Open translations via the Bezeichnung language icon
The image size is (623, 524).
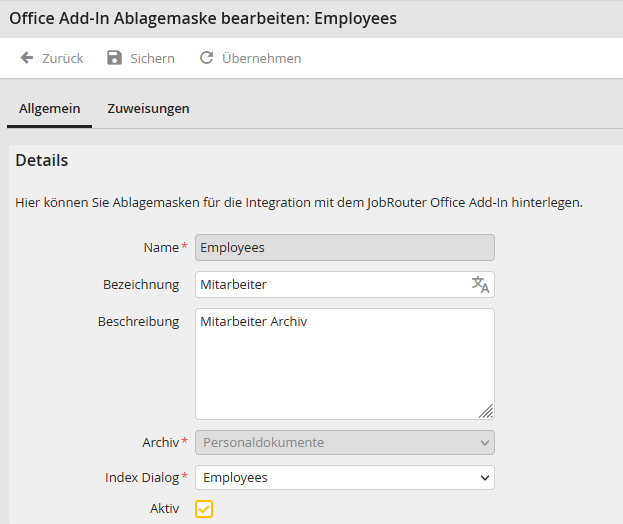coord(480,285)
